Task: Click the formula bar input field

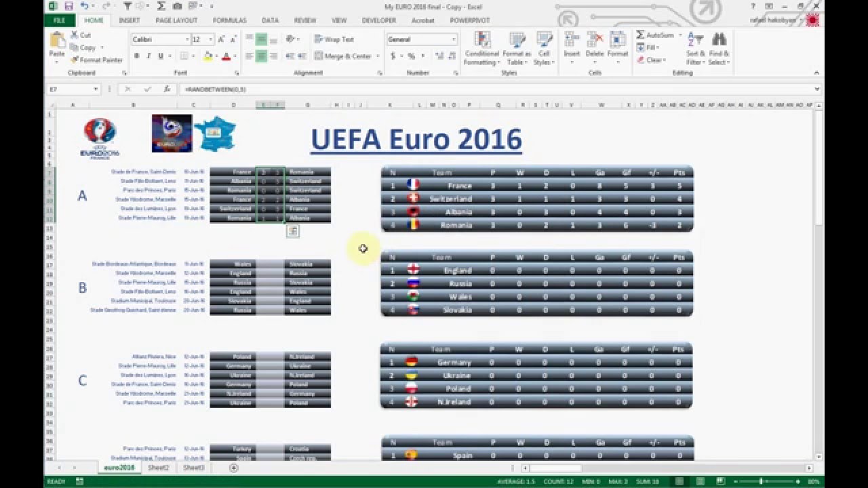Action: tap(495, 89)
